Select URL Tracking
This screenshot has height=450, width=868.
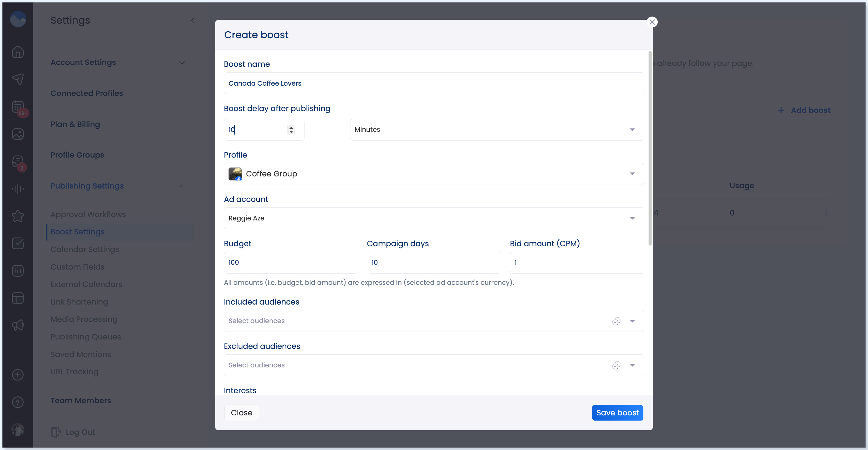[x=74, y=372]
